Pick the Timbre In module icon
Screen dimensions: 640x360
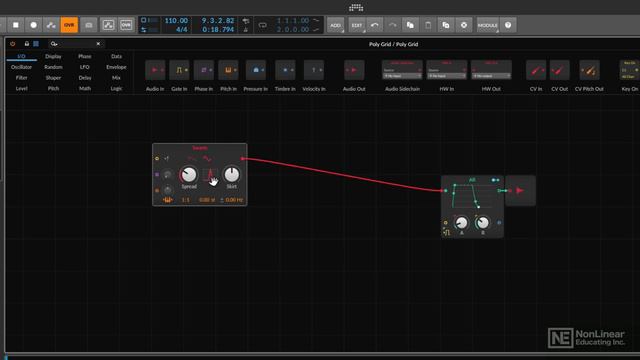285,70
